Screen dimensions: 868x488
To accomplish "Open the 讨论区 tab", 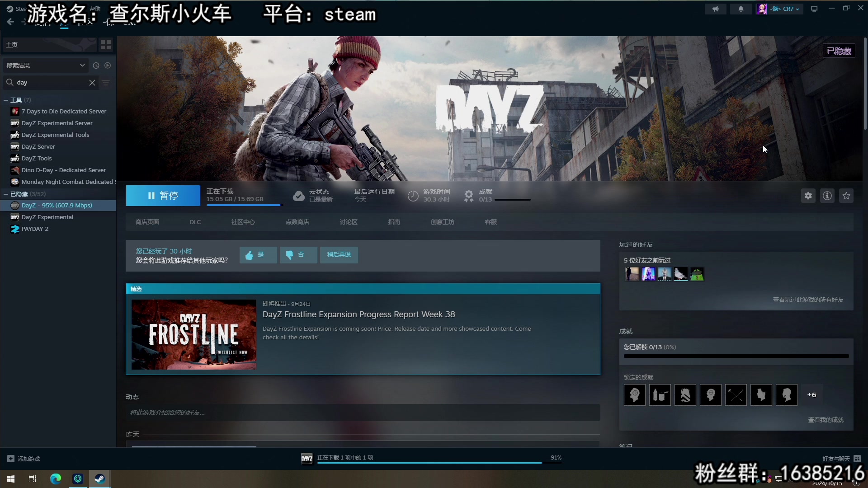I will point(349,222).
